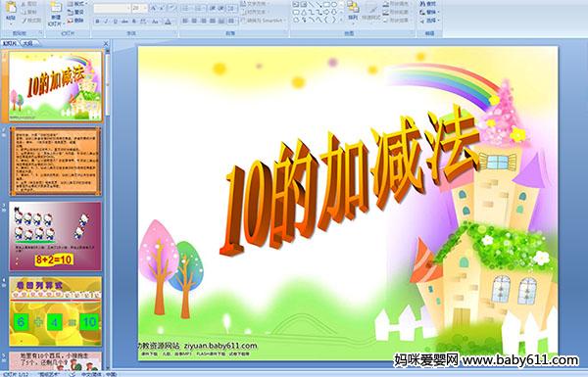
Task: Open the Select menu in editing group
Action: point(429,21)
